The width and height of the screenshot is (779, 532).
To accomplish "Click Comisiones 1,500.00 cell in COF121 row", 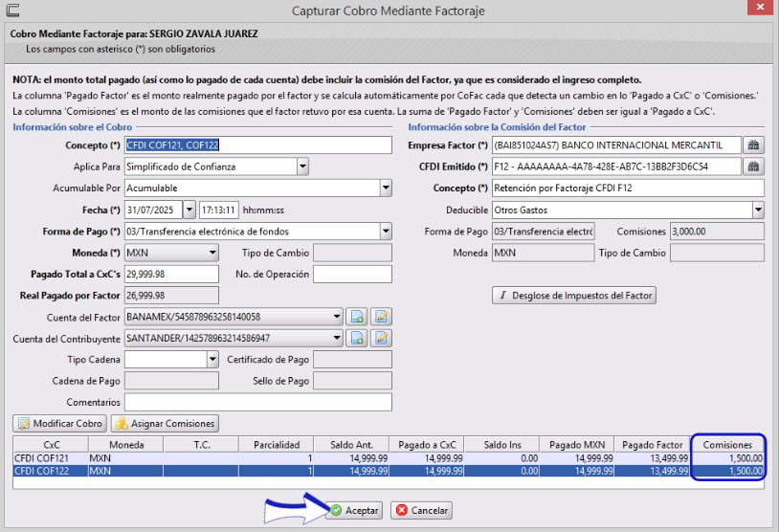I will [727, 458].
